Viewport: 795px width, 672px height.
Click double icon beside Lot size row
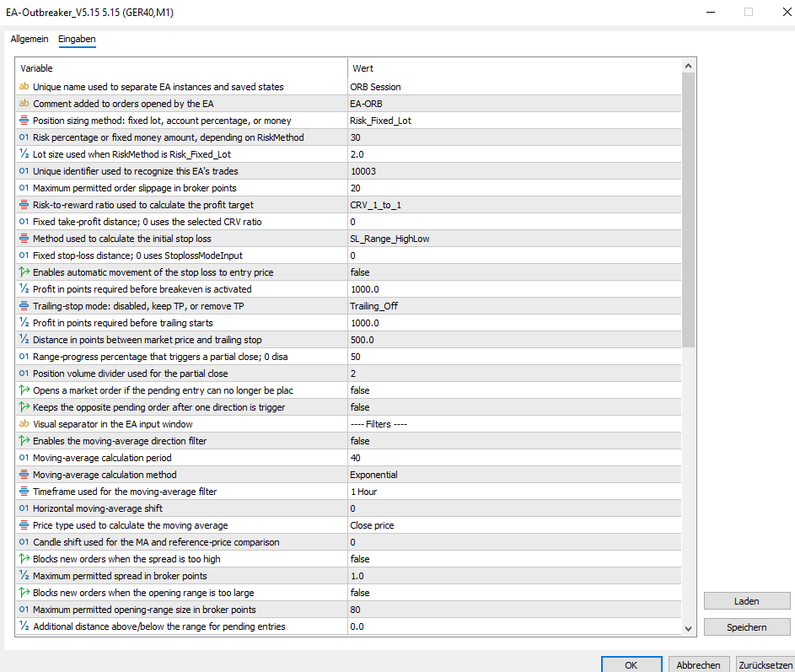pos(24,153)
